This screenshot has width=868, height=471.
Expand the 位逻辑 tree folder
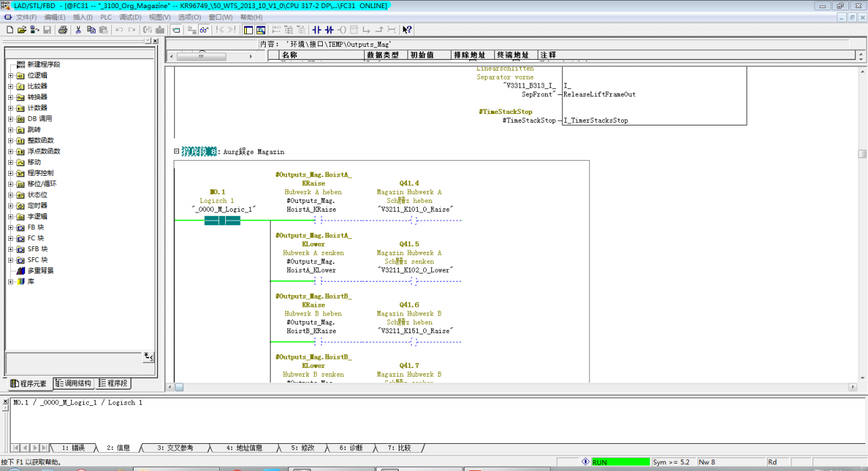11,75
